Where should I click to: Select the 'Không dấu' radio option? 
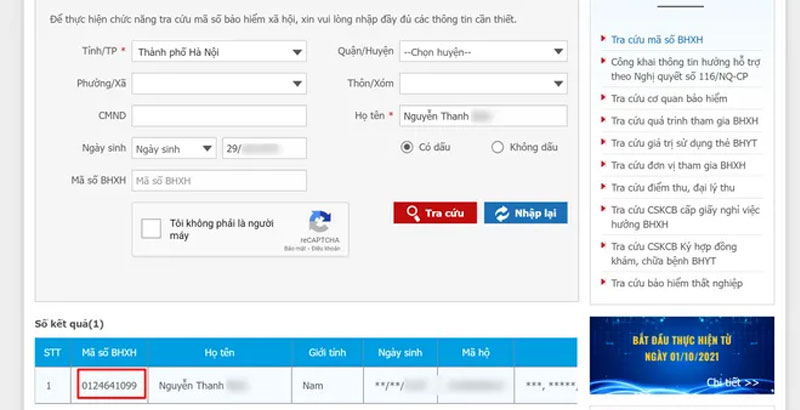497,147
